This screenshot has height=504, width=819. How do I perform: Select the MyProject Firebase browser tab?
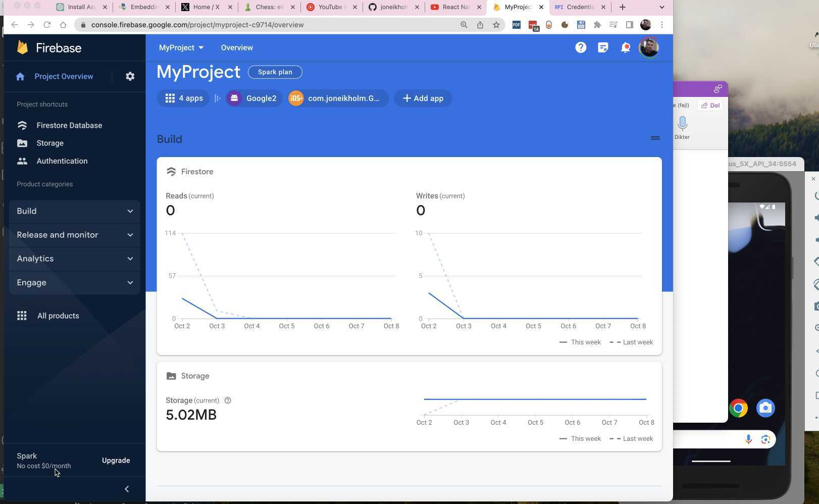point(516,7)
